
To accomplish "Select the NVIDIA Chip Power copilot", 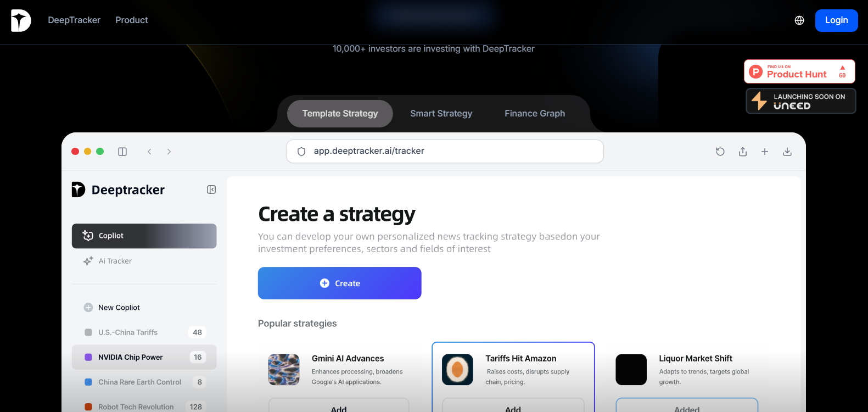I will (144, 357).
